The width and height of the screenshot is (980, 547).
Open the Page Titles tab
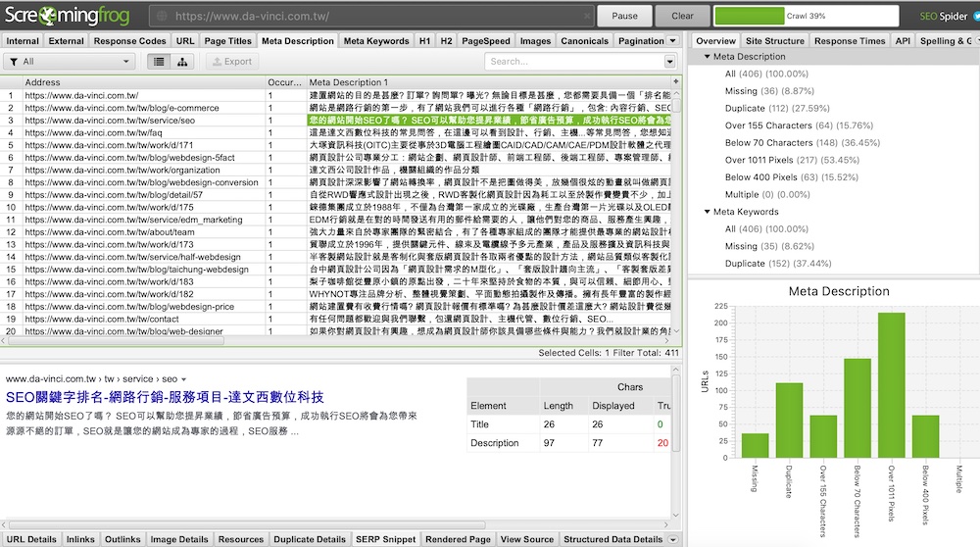[x=227, y=40]
